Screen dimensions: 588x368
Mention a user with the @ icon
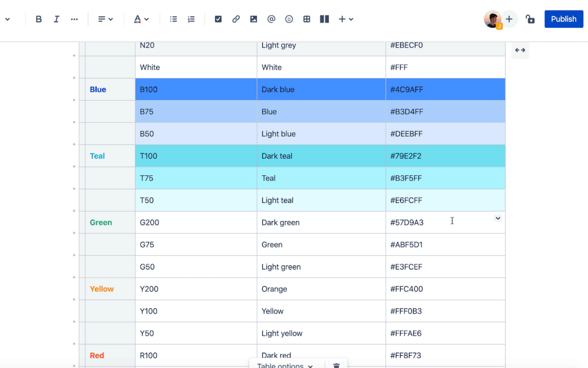[271, 19]
